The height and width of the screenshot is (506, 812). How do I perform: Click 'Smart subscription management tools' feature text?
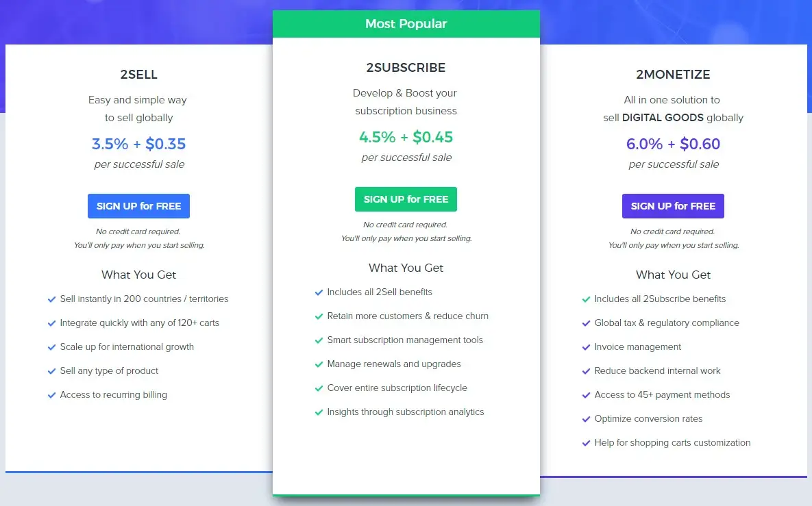pyautogui.click(x=405, y=340)
